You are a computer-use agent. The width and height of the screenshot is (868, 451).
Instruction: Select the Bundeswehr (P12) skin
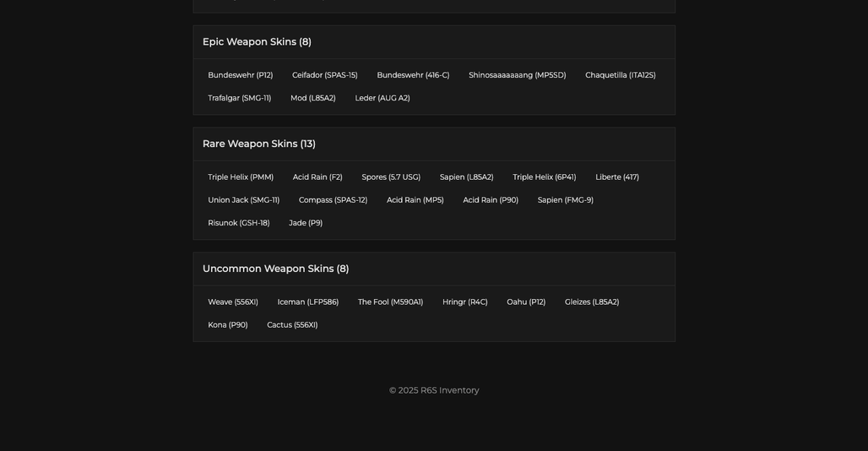click(241, 75)
